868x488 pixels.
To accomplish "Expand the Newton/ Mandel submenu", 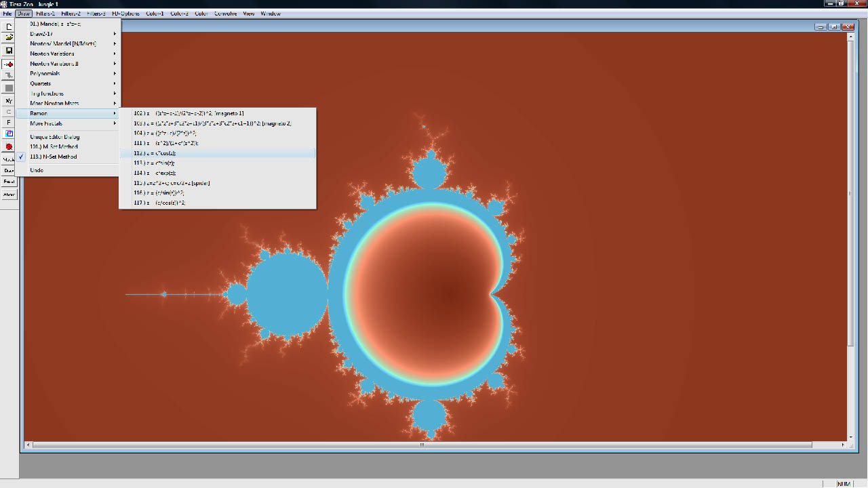I will 68,43.
